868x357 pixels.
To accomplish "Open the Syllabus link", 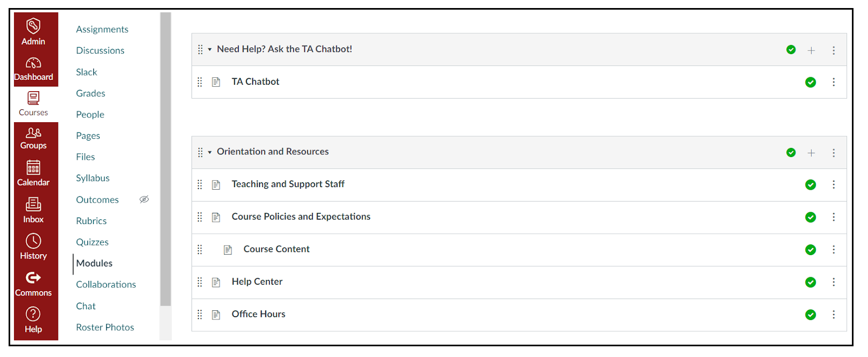I will [92, 177].
